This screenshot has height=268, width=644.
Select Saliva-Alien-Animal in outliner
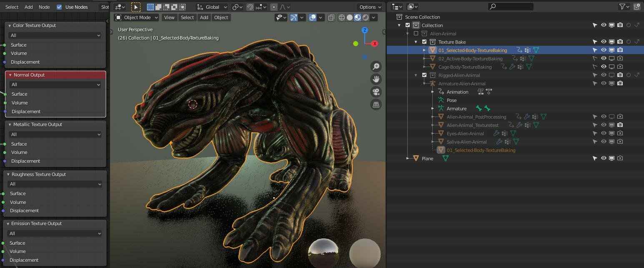466,142
